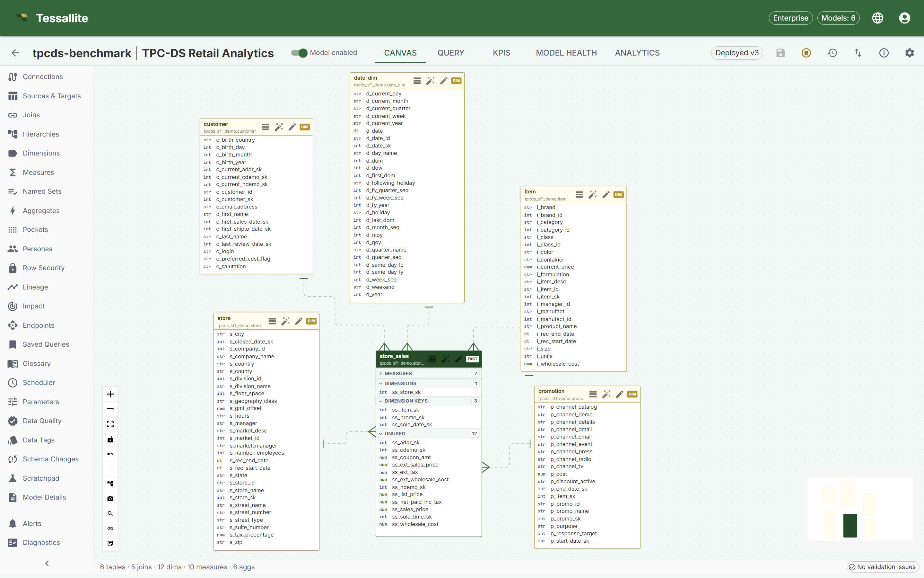Click the fit-to-screen canvas icon

[x=110, y=424]
